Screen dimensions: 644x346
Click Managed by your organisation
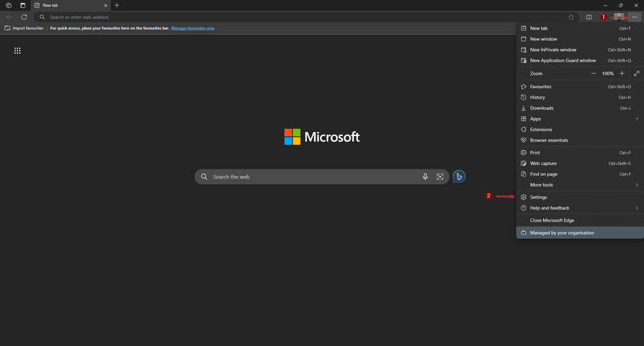click(580, 233)
